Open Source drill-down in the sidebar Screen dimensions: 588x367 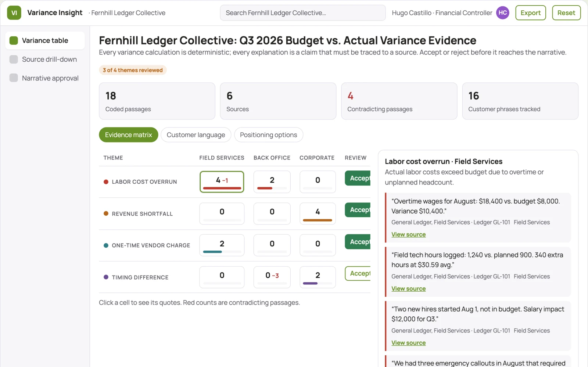click(x=45, y=59)
